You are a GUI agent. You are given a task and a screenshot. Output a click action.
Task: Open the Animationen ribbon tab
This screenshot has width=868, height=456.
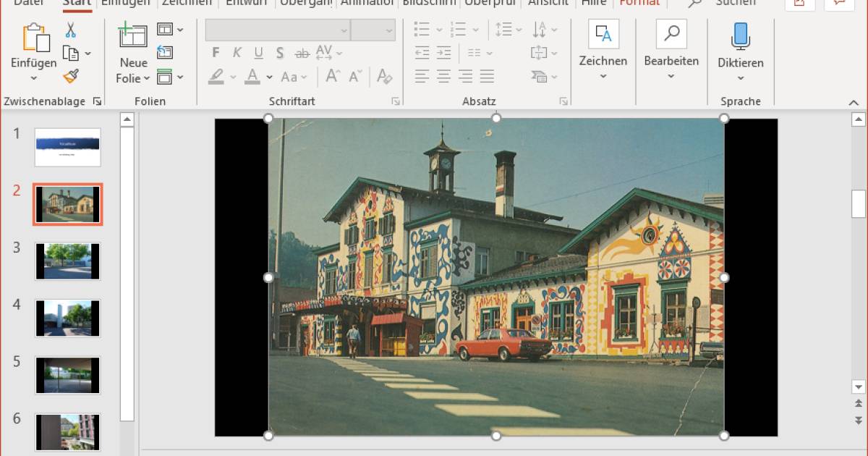pyautogui.click(x=367, y=3)
